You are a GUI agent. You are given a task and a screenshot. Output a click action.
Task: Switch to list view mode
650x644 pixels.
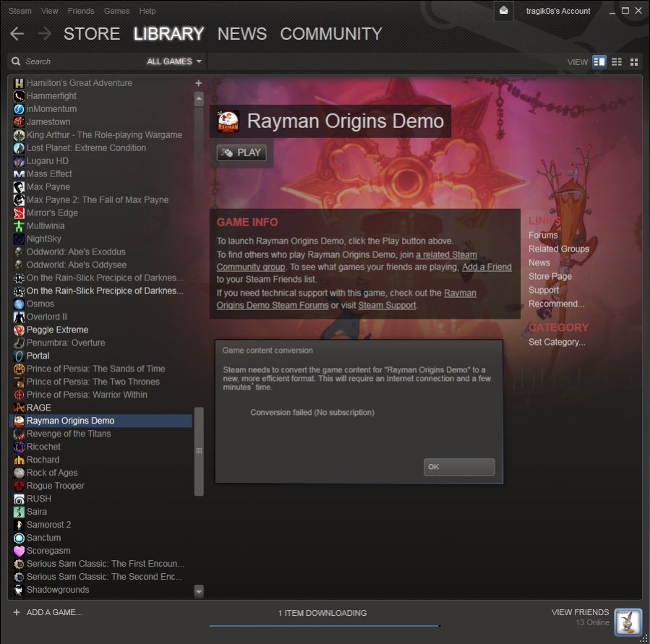coord(617,61)
